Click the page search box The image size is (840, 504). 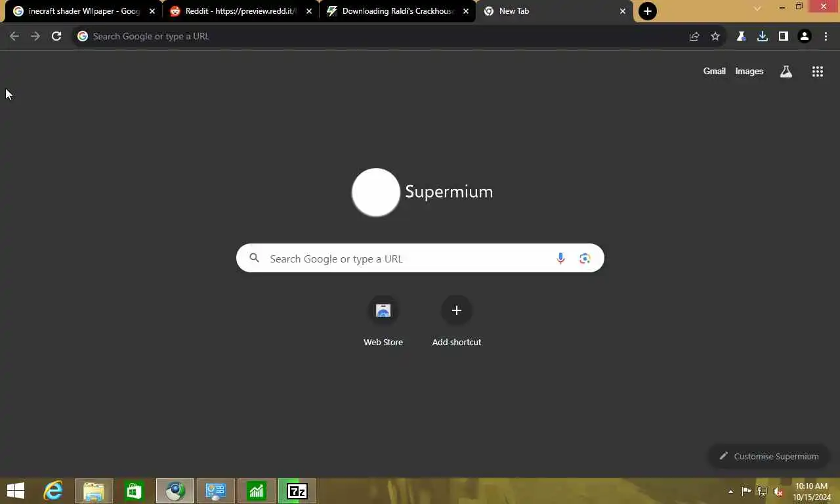coord(420,259)
